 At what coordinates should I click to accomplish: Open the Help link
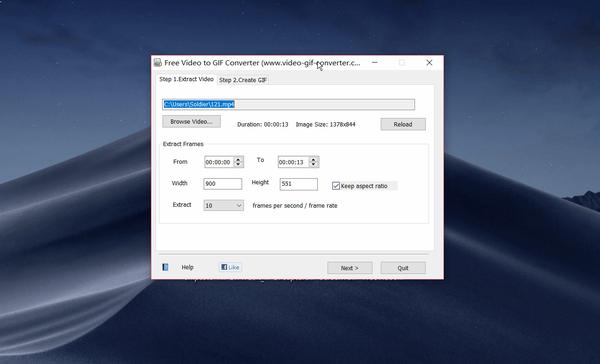[x=188, y=267]
